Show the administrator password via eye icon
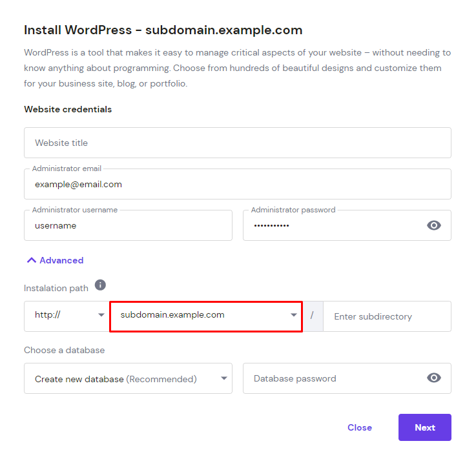 (x=434, y=225)
